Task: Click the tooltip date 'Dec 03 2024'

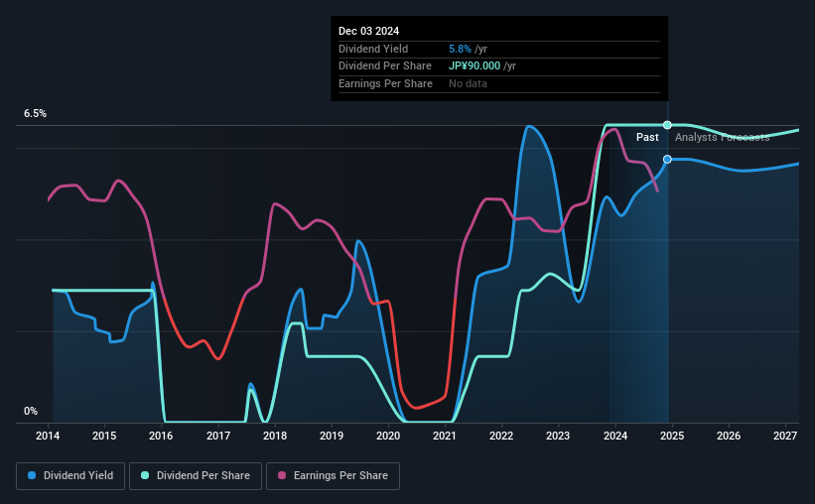Action: [x=368, y=31]
